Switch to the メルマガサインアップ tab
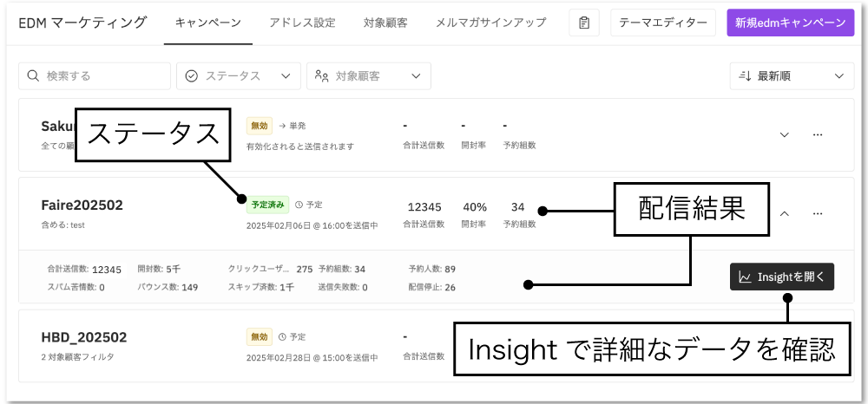 [x=491, y=23]
